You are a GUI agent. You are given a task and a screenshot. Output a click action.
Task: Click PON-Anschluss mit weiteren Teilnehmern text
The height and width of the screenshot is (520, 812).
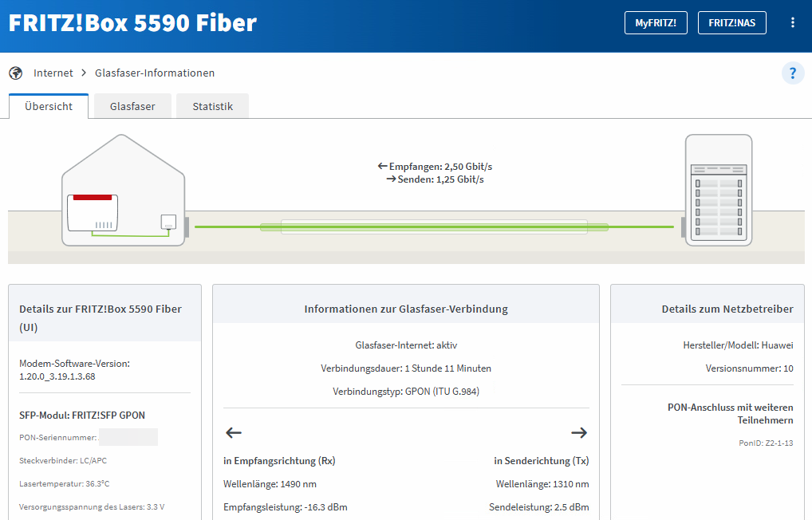(730, 414)
